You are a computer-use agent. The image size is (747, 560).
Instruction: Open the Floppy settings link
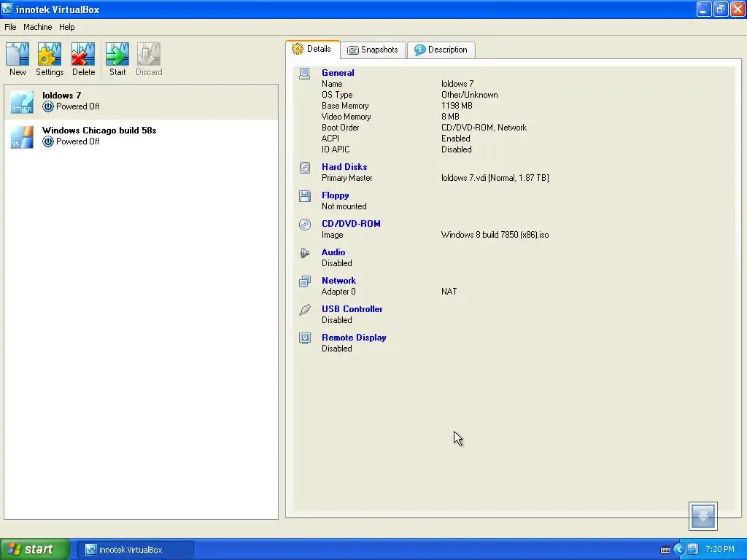point(335,195)
